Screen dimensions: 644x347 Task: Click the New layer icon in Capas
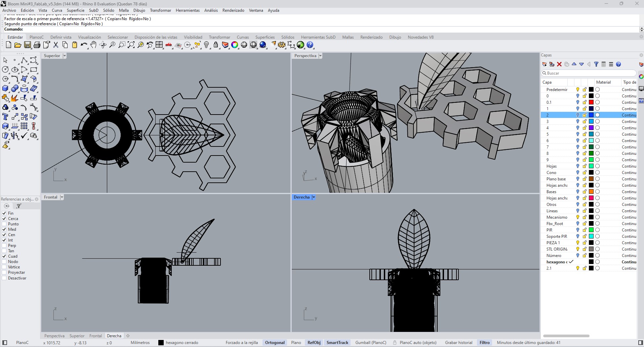(x=545, y=64)
